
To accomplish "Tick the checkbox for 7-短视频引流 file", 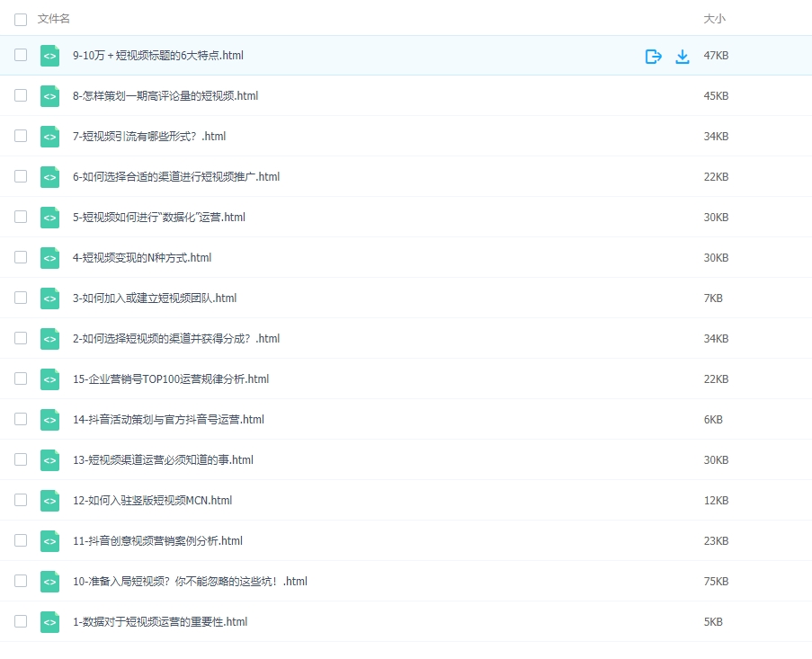I will pos(20,136).
